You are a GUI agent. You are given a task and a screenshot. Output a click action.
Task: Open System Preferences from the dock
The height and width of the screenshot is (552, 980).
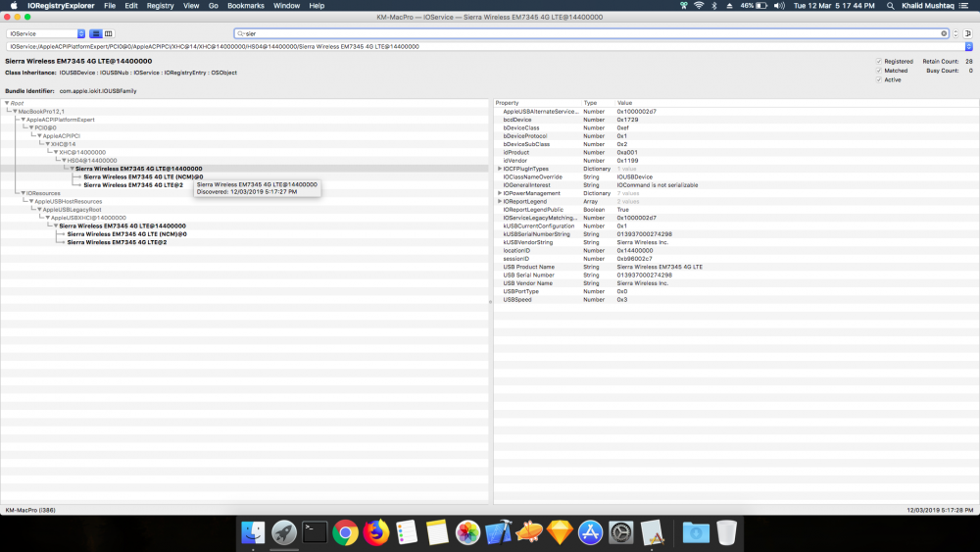(x=620, y=532)
